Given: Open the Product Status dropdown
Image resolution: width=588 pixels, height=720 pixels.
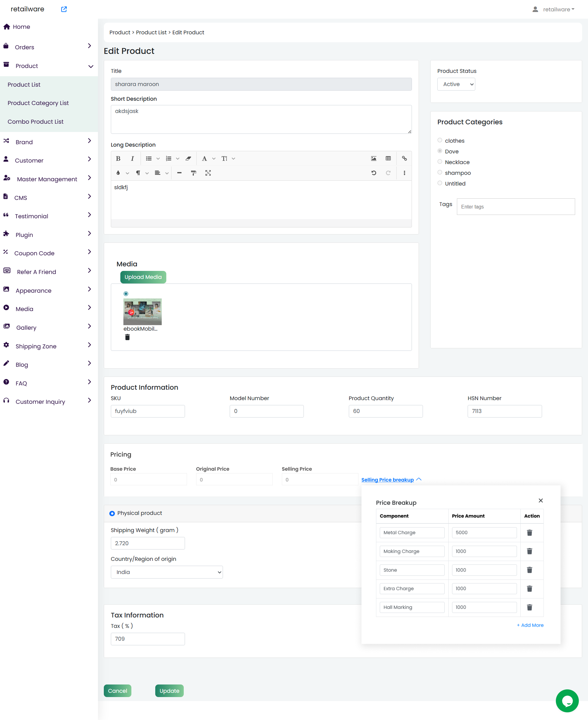Looking at the screenshot, I should pyautogui.click(x=456, y=84).
